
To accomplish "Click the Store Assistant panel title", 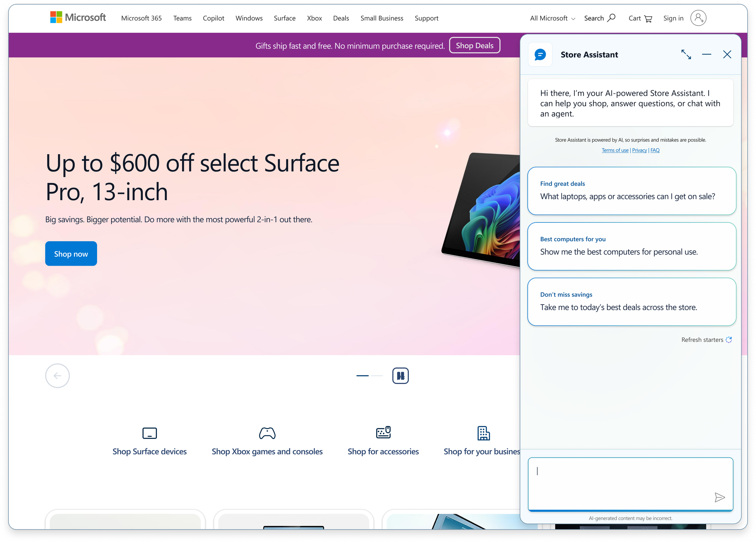I will [x=589, y=55].
